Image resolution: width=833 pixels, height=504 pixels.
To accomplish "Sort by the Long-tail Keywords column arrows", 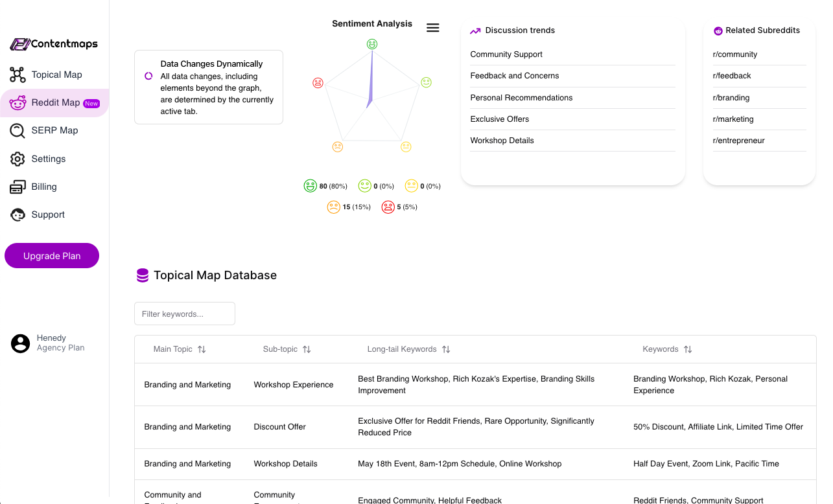I will point(446,349).
